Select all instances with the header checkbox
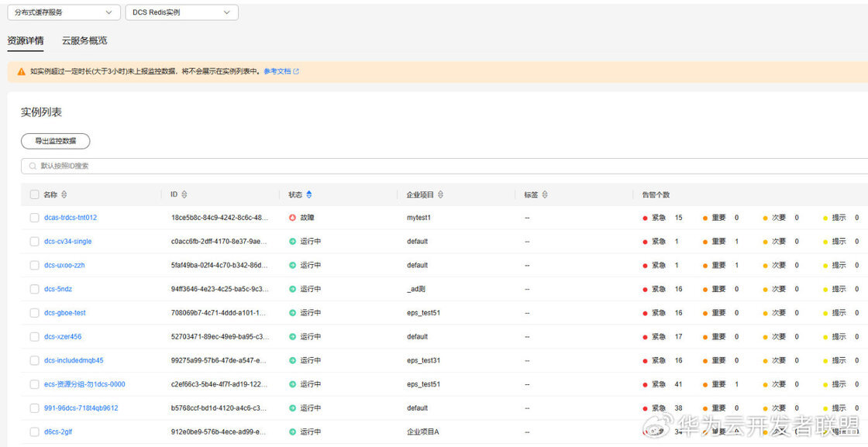Viewport: 868px width, 447px height. (34, 194)
